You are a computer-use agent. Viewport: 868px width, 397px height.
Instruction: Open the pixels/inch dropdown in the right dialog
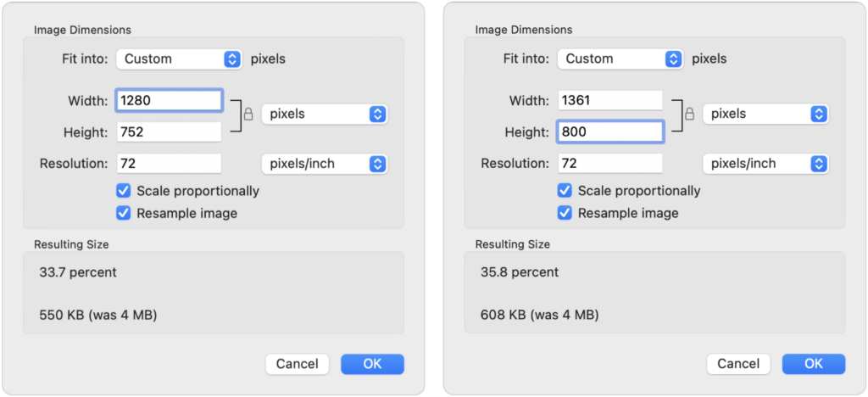(x=765, y=164)
